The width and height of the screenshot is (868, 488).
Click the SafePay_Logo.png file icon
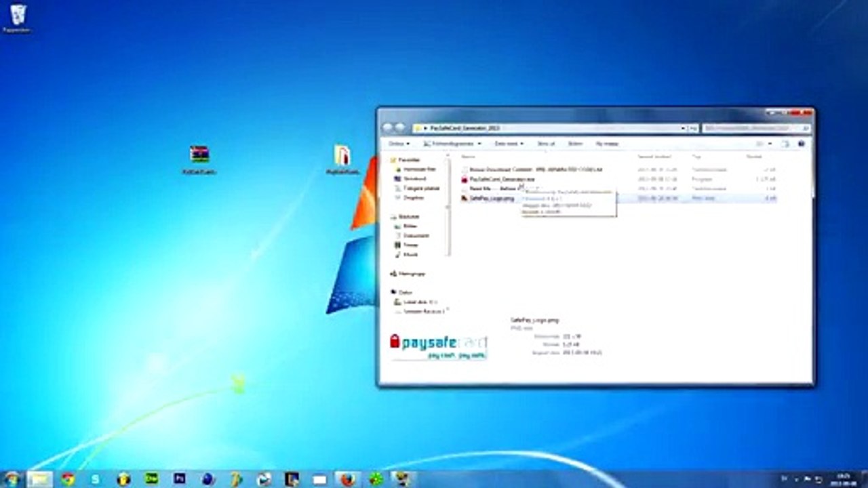pos(465,198)
